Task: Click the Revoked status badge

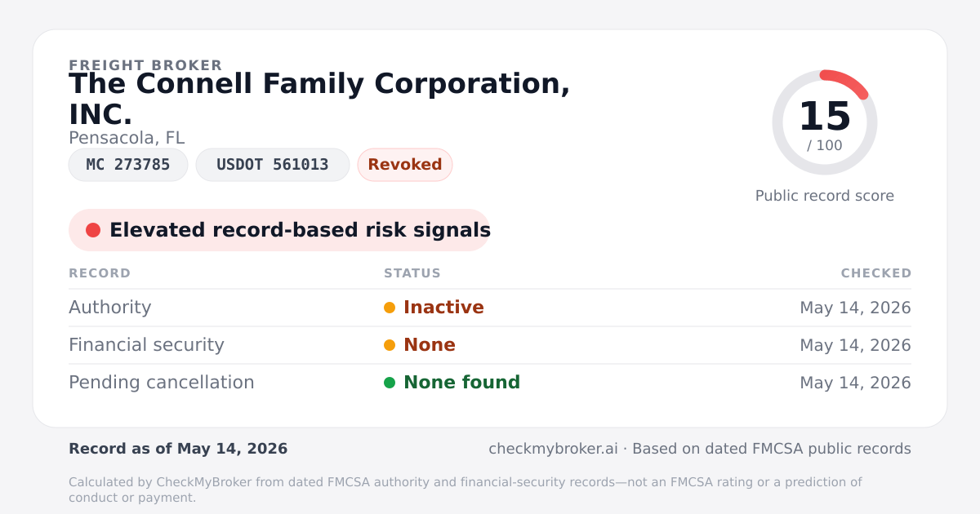Action: pyautogui.click(x=405, y=165)
